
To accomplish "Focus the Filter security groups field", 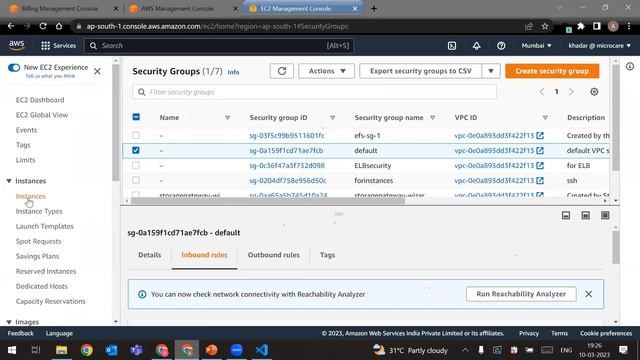I will (314, 92).
